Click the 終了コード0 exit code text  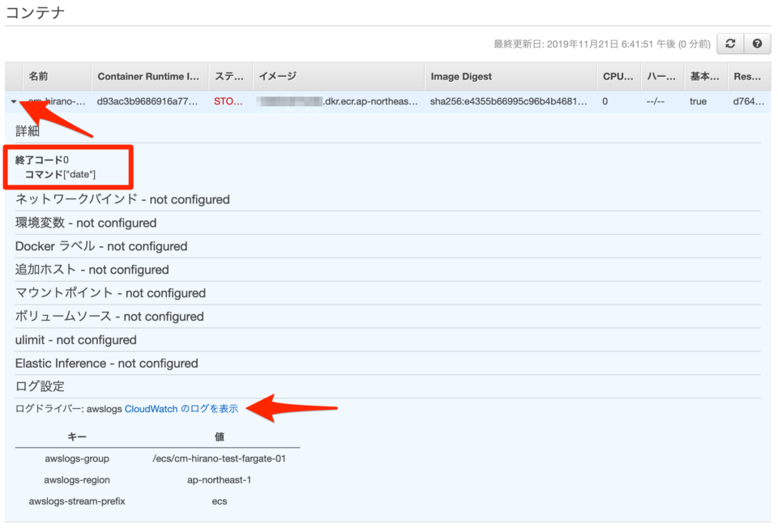[42, 160]
